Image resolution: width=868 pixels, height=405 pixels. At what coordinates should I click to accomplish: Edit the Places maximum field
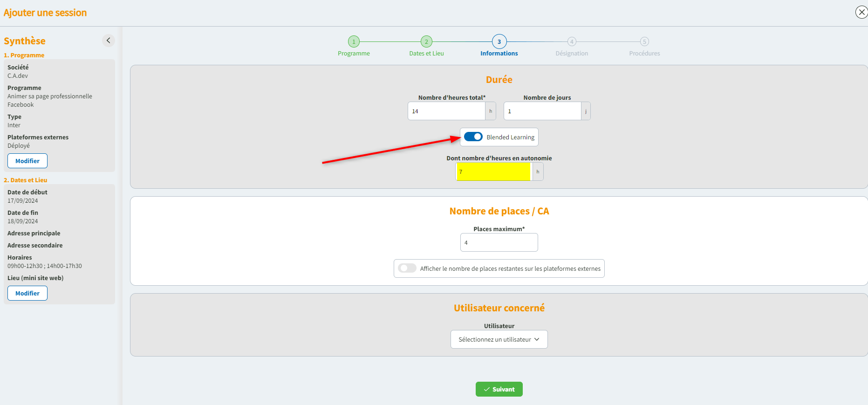(x=499, y=242)
